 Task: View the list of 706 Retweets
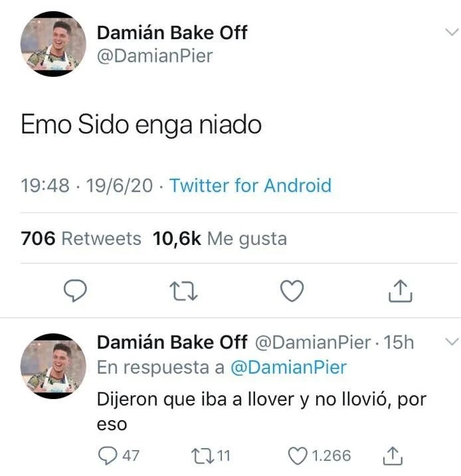pos(81,238)
